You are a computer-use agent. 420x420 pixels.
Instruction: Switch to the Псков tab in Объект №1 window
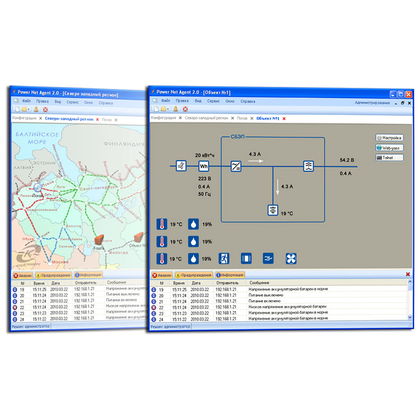coord(242,118)
